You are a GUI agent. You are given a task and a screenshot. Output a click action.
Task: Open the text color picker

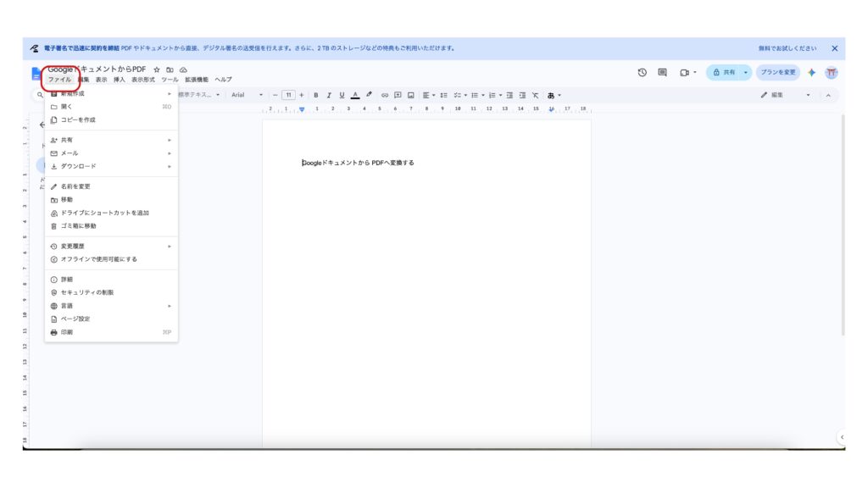(x=355, y=95)
